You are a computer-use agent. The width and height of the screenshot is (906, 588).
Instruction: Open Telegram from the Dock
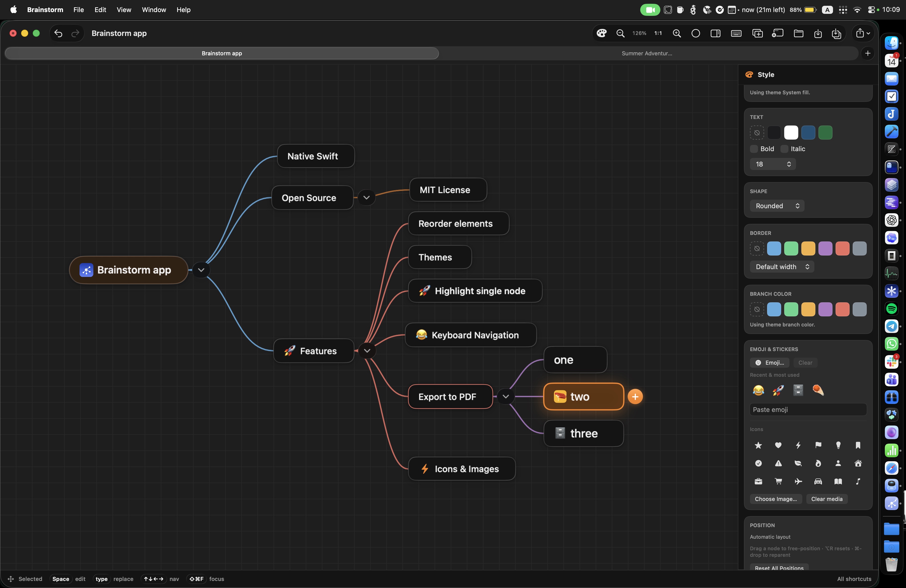[x=892, y=326]
